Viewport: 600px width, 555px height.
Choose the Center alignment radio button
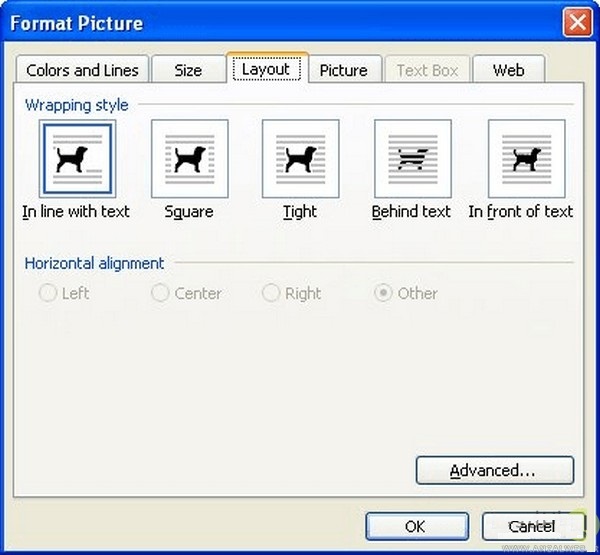click(x=160, y=294)
